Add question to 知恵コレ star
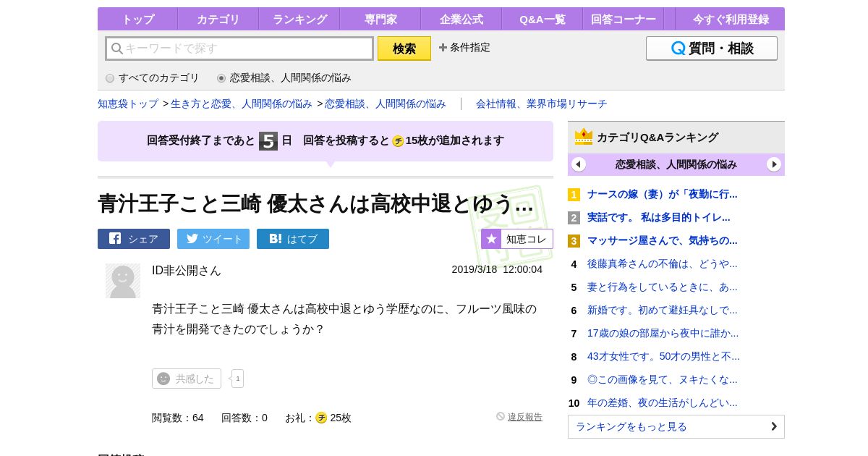This screenshot has width=868, height=456. [x=517, y=239]
